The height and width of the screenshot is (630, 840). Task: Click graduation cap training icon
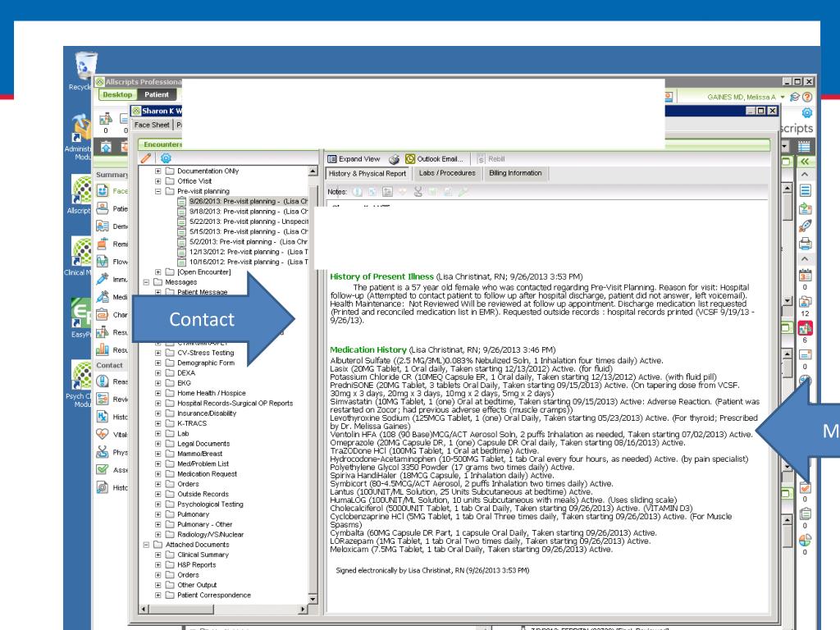(x=794, y=97)
